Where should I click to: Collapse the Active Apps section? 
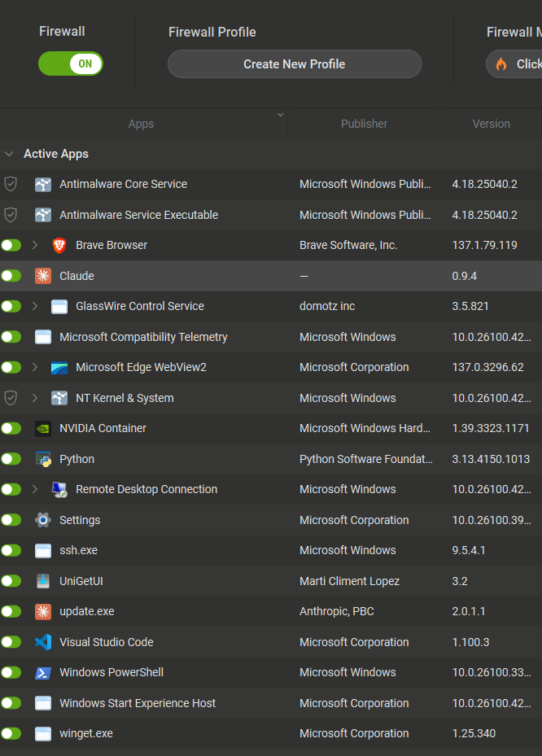click(9, 154)
